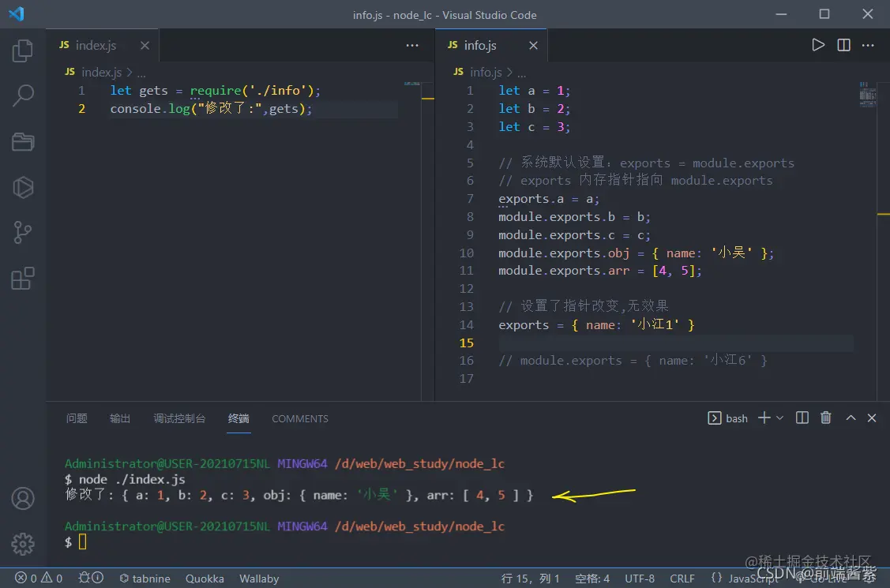Click Quokka in the status bar
The image size is (890, 588).
tap(205, 579)
